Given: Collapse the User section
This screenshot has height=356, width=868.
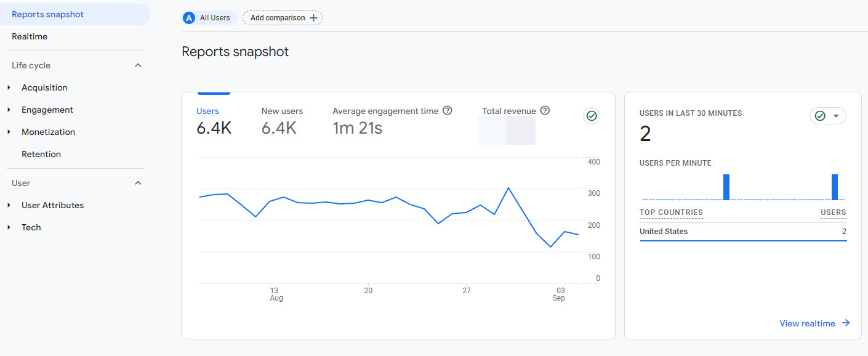Looking at the screenshot, I should tap(138, 183).
